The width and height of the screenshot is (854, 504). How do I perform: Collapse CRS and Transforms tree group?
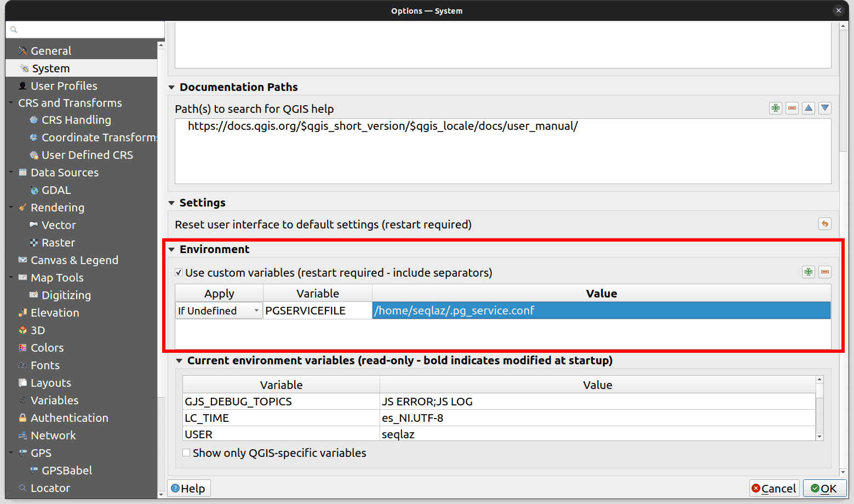[x=11, y=102]
